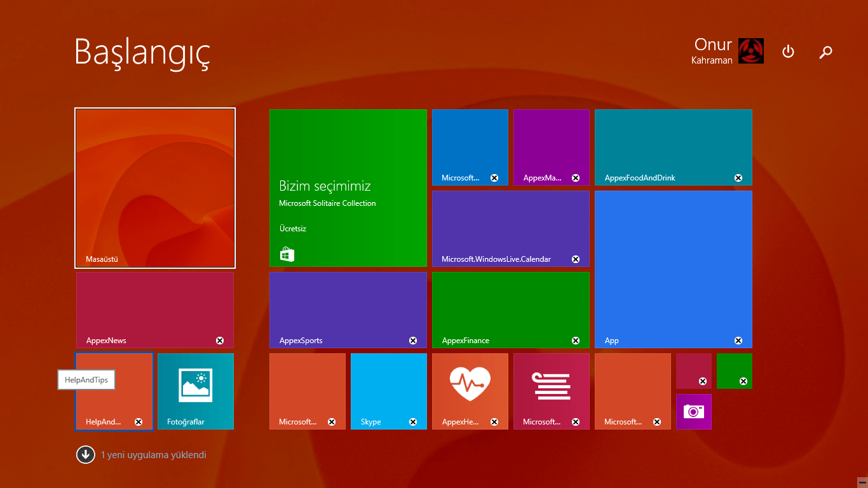
Task: Click the "1 yeni uygulama yüklendi" notice
Action: tap(154, 455)
